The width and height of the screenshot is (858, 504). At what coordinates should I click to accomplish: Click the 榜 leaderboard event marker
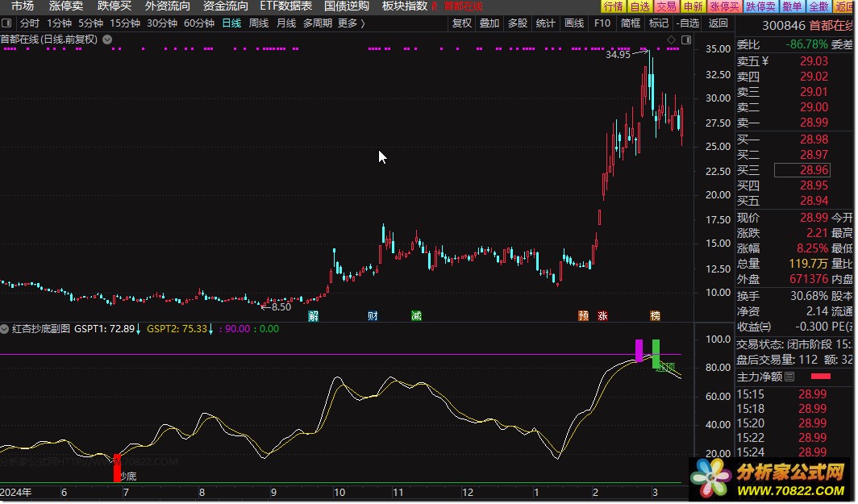655,316
